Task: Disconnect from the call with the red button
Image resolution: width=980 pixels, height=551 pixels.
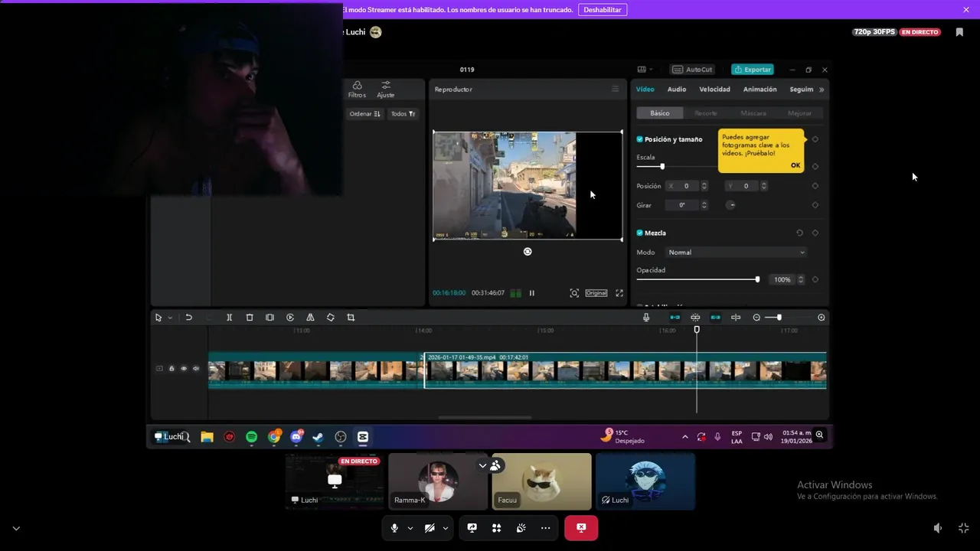Action: coord(581,528)
